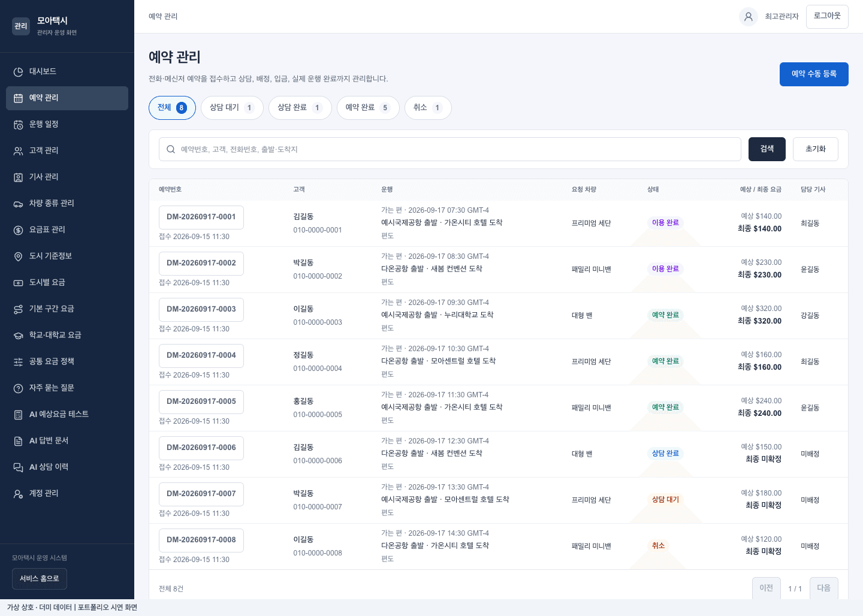863x616 pixels.
Task: Open reservation DM-20260917-0006
Action: [201, 448]
